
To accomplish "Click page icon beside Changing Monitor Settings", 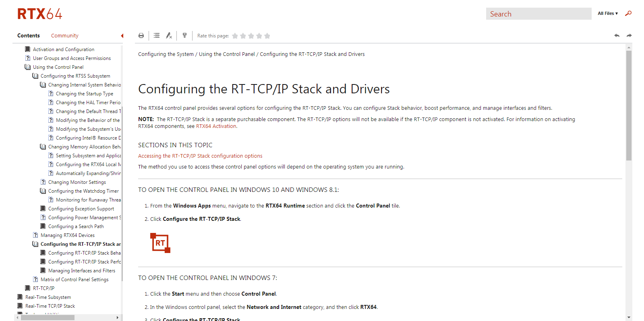I will tap(43, 182).
